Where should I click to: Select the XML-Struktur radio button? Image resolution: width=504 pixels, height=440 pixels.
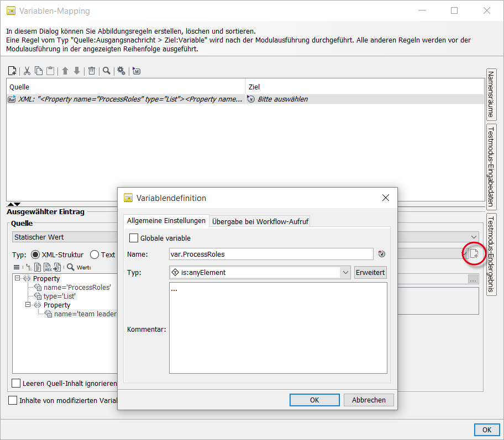click(36, 255)
